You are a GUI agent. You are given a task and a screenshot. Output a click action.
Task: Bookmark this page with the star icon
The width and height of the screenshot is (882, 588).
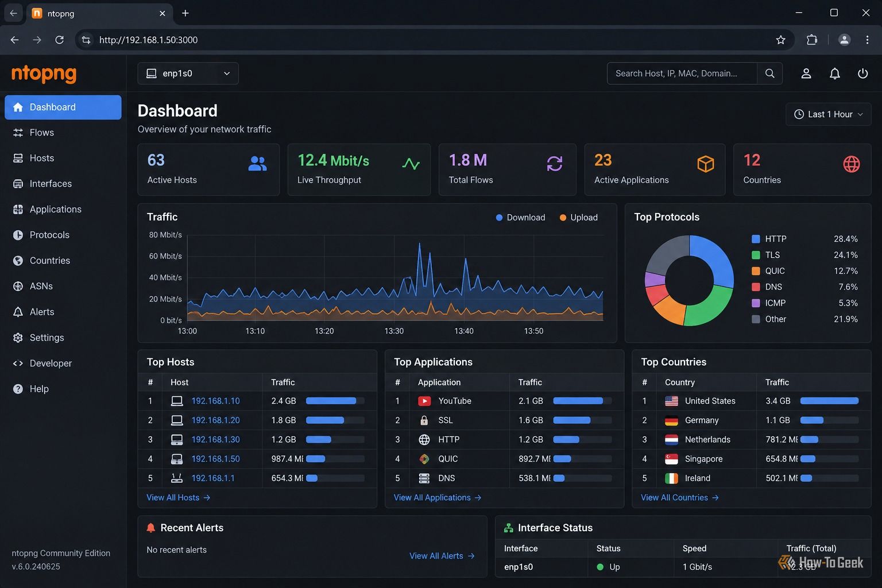coord(780,40)
